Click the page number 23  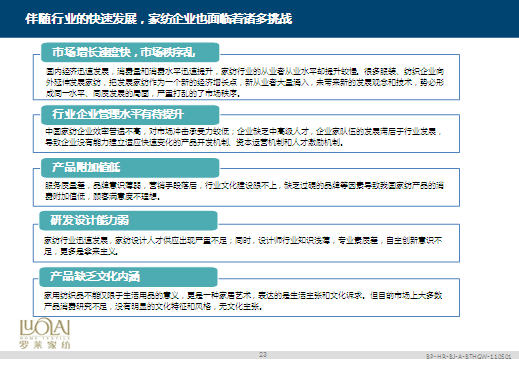tap(263, 355)
